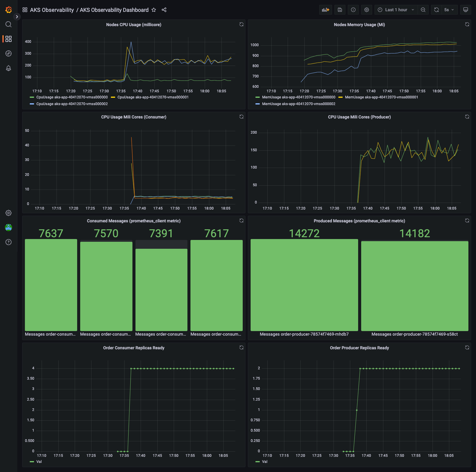476x472 pixels.
Task: Open Produced Messages panel title menu
Action: coord(359,221)
